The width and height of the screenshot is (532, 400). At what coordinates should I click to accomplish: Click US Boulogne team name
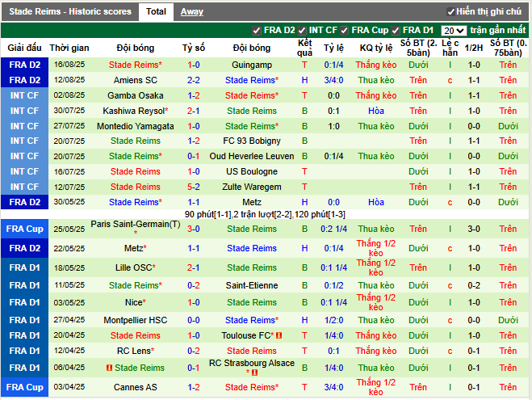tap(252, 171)
